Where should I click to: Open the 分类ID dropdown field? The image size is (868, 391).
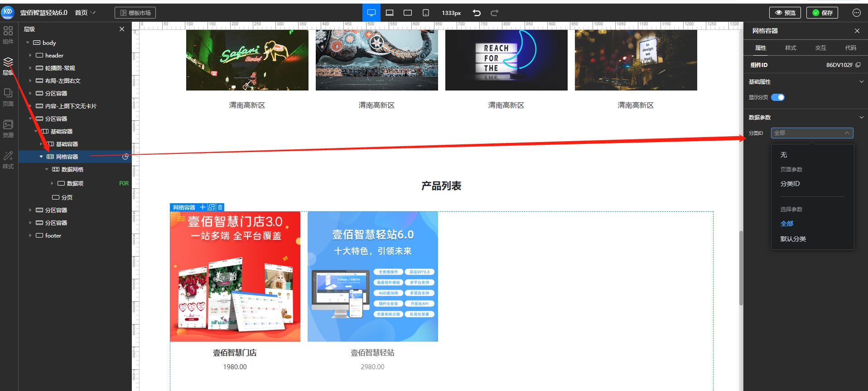pos(812,133)
